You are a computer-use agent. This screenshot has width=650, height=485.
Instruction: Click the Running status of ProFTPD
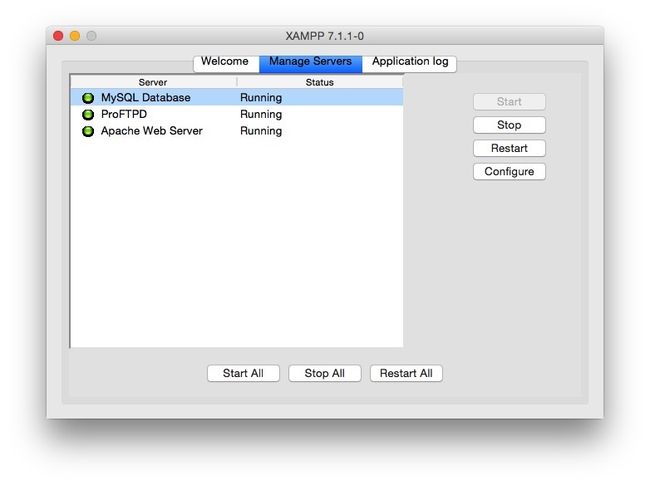pos(261,115)
